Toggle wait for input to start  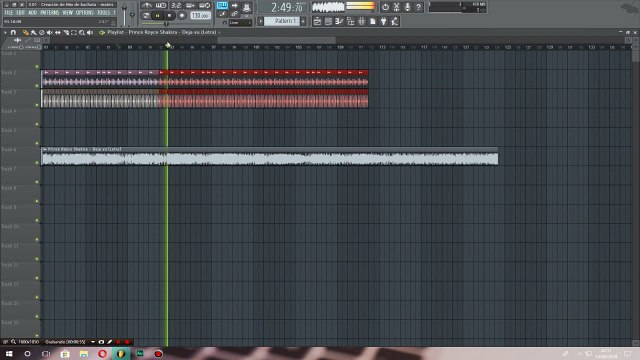tap(161, 5)
